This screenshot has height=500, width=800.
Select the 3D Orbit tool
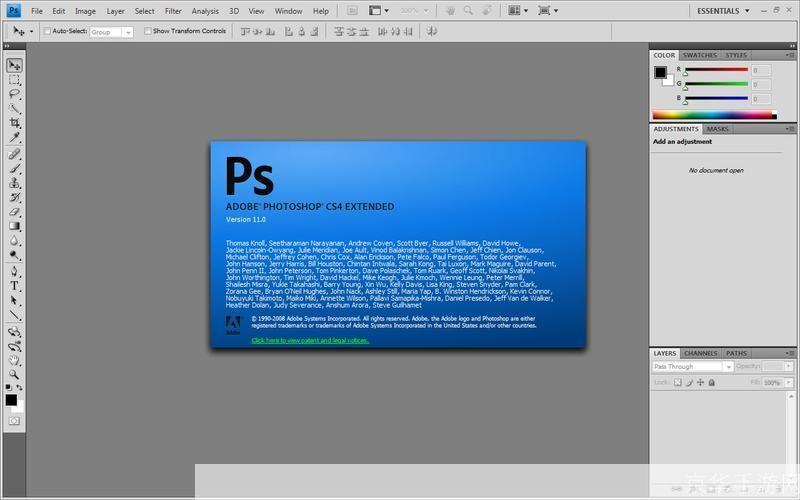point(14,347)
